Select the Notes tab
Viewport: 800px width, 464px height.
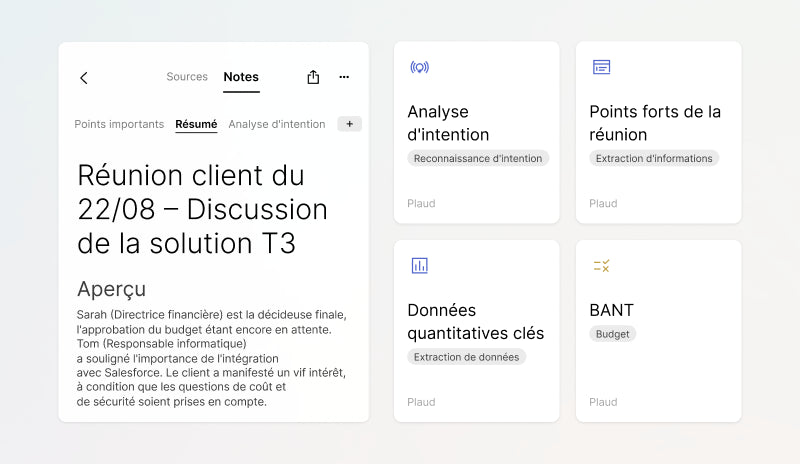click(241, 77)
